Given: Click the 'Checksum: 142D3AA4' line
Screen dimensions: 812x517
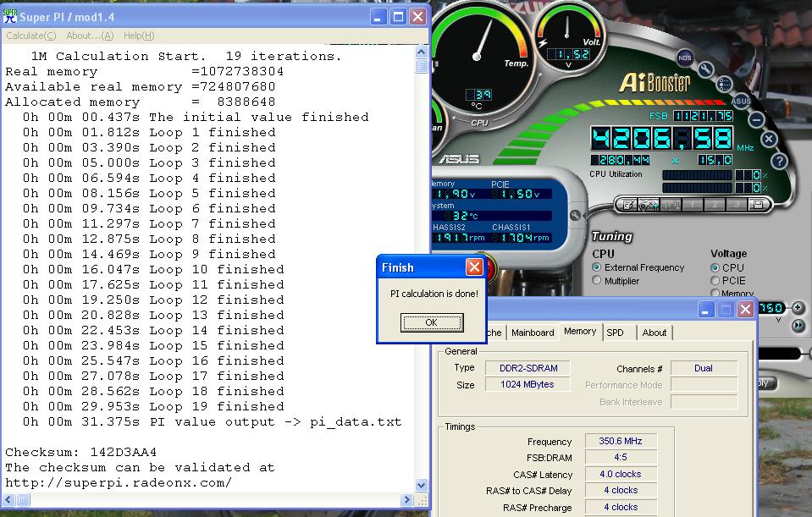Looking at the screenshot, I should click(x=80, y=452).
